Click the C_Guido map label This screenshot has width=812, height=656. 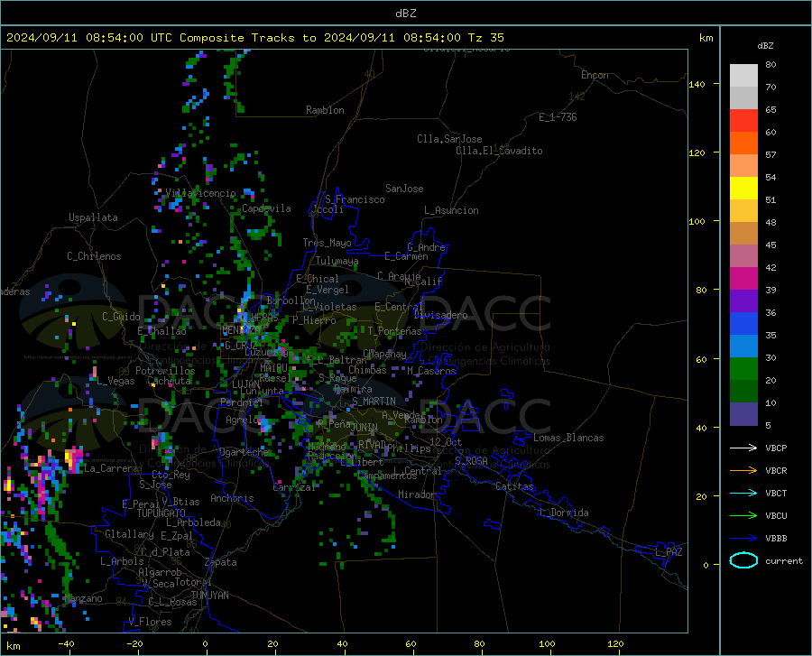(x=121, y=317)
